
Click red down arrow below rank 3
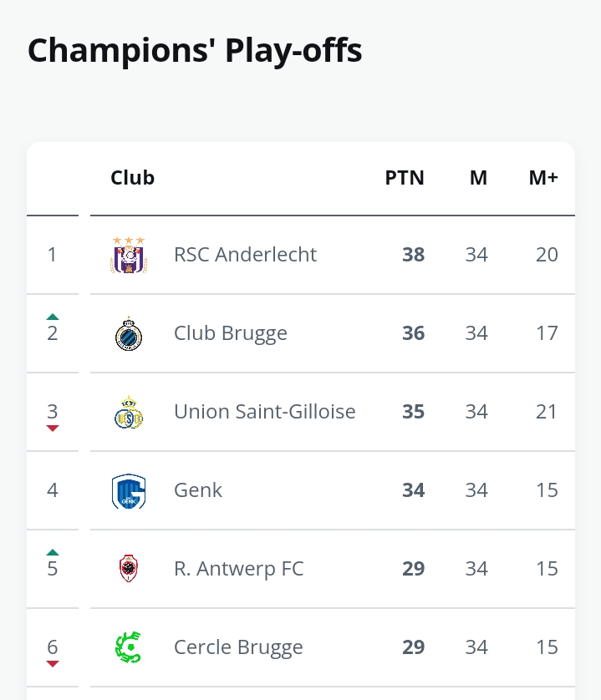point(53,429)
